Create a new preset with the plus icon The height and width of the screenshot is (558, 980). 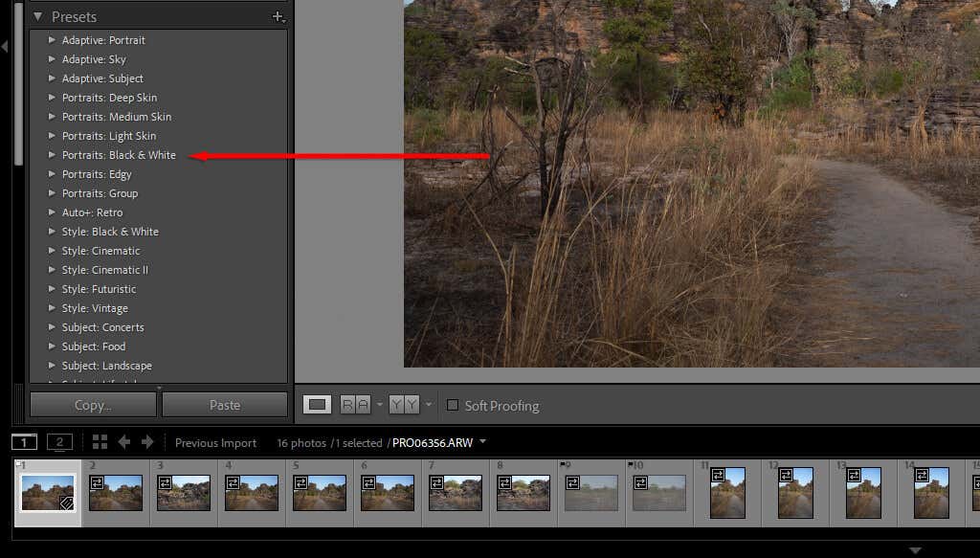[278, 16]
